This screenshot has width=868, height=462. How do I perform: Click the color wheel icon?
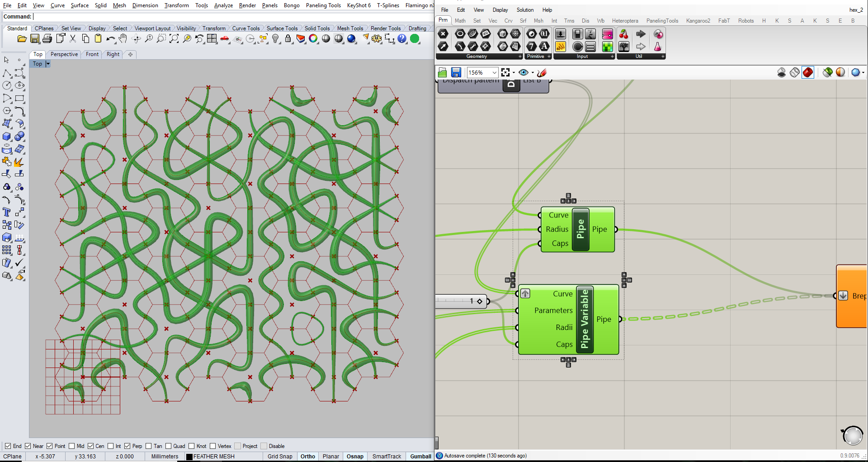313,39
